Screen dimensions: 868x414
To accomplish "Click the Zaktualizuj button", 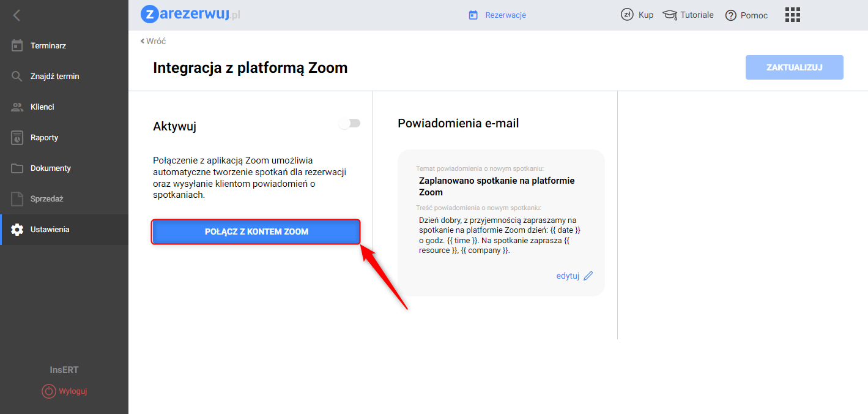I will [794, 67].
